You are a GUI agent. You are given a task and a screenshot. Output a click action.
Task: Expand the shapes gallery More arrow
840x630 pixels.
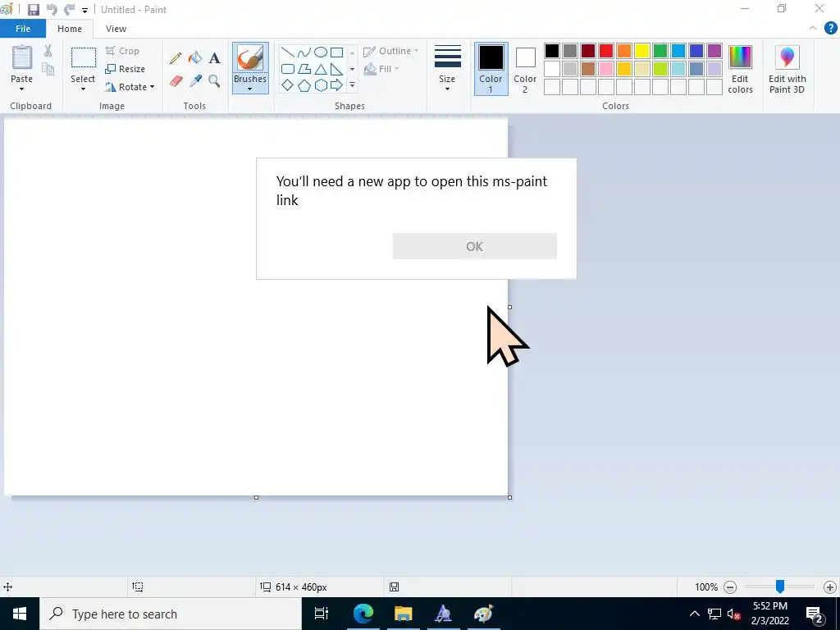(352, 85)
